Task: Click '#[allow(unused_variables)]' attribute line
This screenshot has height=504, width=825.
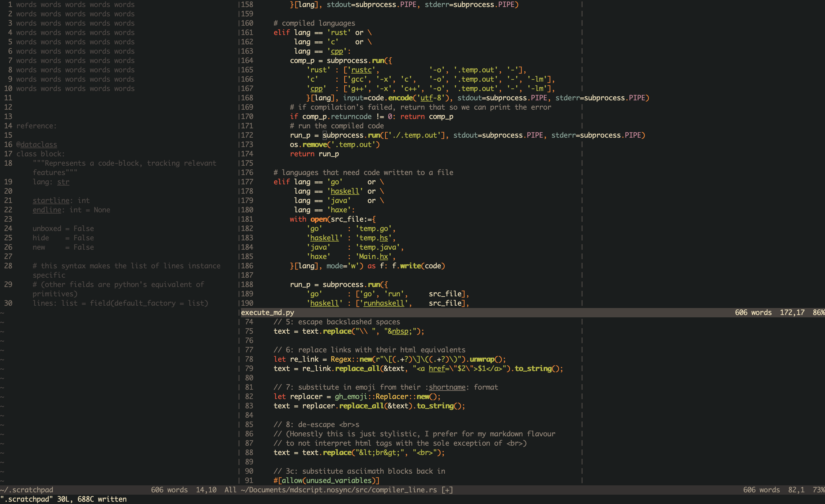Action: [x=326, y=481]
